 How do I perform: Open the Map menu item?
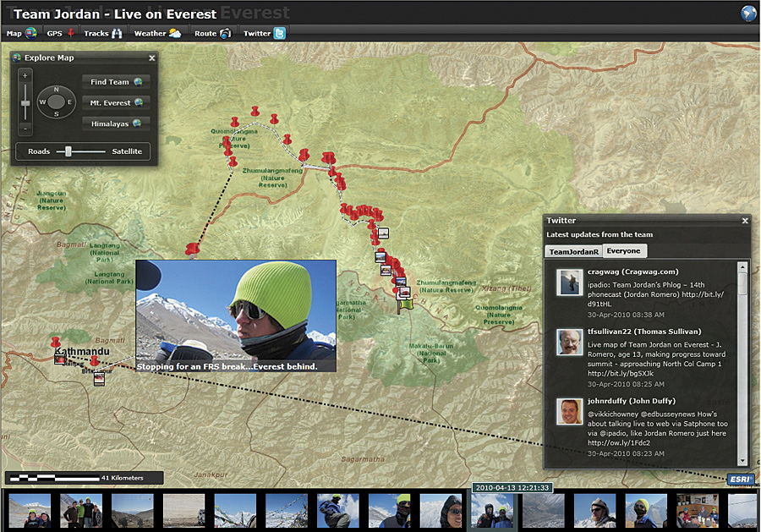point(21,34)
